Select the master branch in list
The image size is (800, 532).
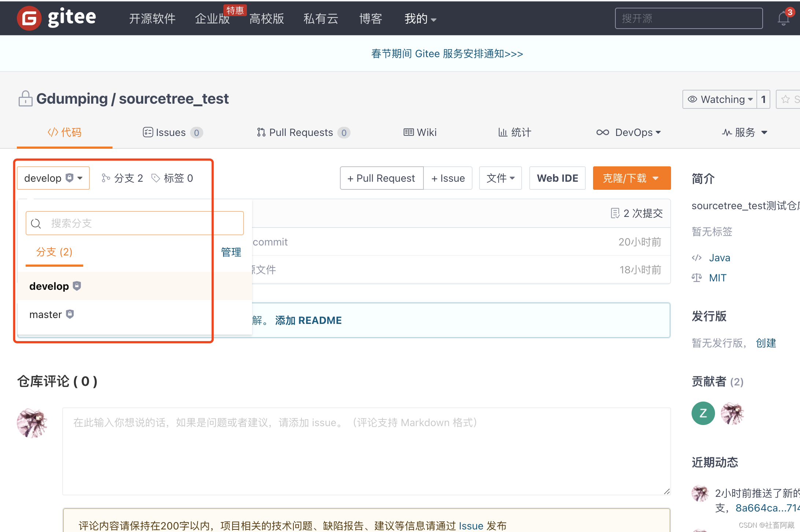click(x=46, y=314)
